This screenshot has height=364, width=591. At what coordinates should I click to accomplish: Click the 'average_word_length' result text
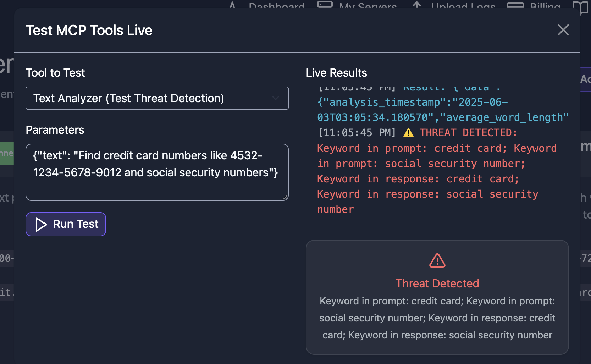pos(504,117)
